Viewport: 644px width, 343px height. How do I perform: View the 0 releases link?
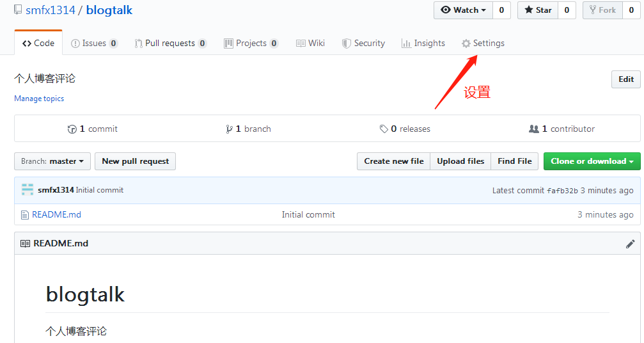point(405,129)
